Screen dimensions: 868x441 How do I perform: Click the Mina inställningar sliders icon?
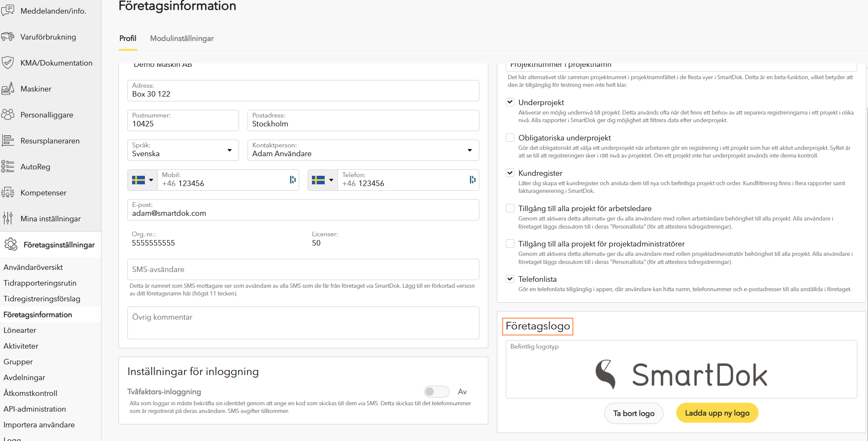click(8, 218)
